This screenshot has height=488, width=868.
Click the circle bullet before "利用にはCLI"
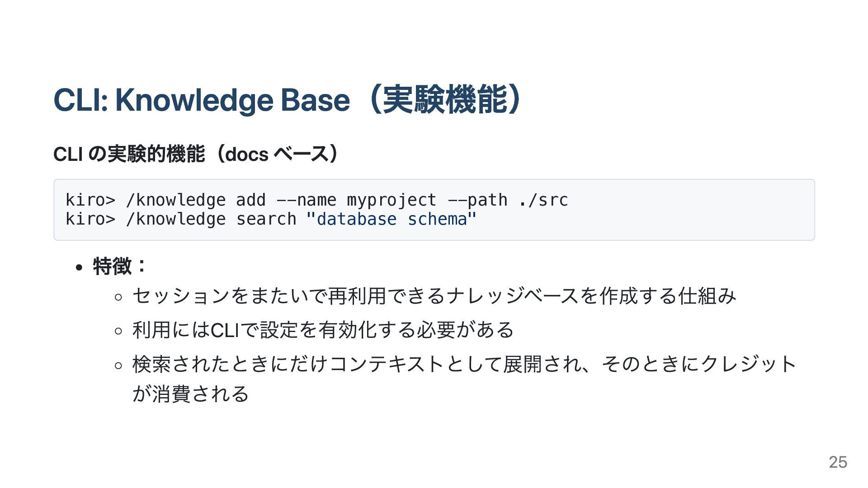click(x=118, y=331)
